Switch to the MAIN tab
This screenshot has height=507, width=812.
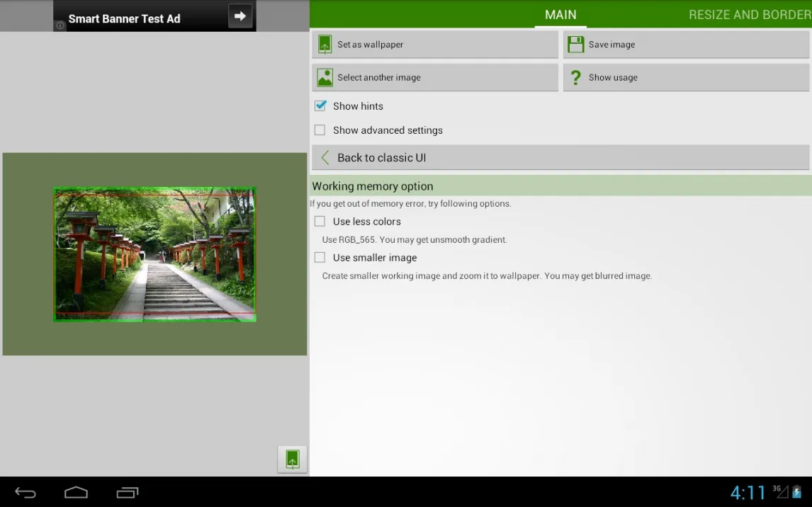[x=560, y=15]
